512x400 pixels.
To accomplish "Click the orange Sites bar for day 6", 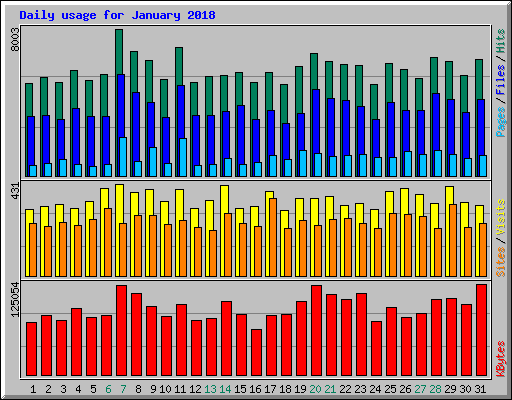I will 108,242.
